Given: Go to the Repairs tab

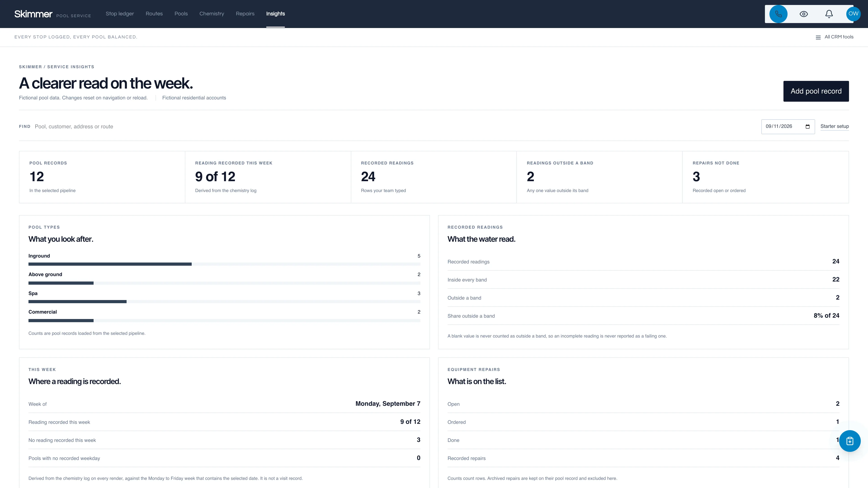Looking at the screenshot, I should click(245, 14).
